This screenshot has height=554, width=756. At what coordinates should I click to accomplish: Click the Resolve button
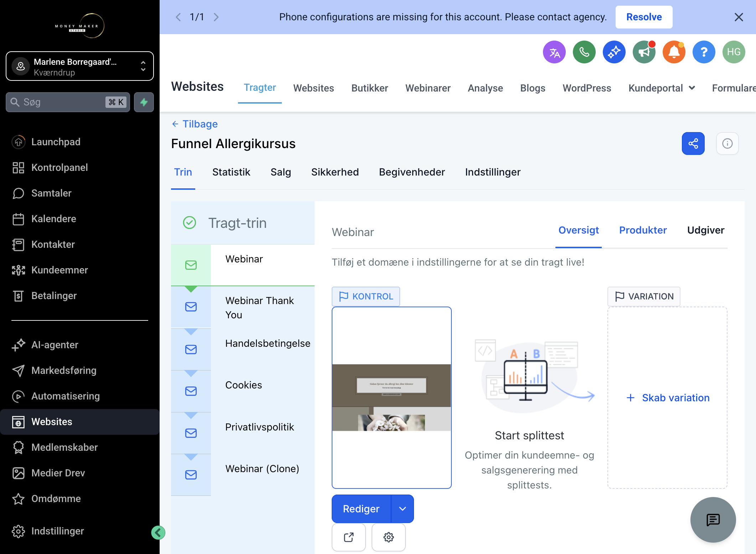click(644, 17)
